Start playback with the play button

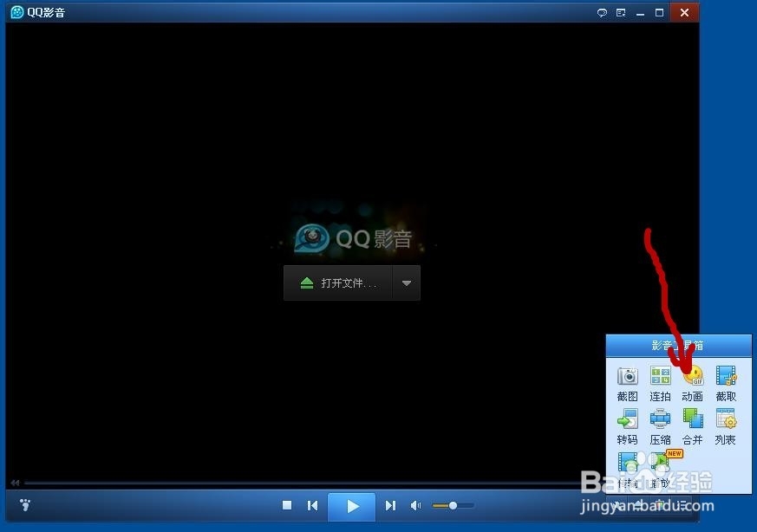pos(352,506)
